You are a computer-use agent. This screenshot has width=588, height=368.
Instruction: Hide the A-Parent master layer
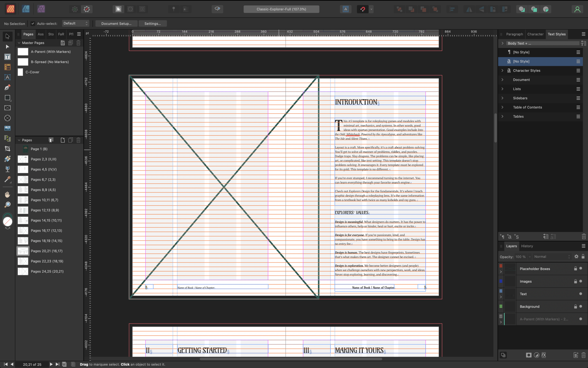[581, 319]
